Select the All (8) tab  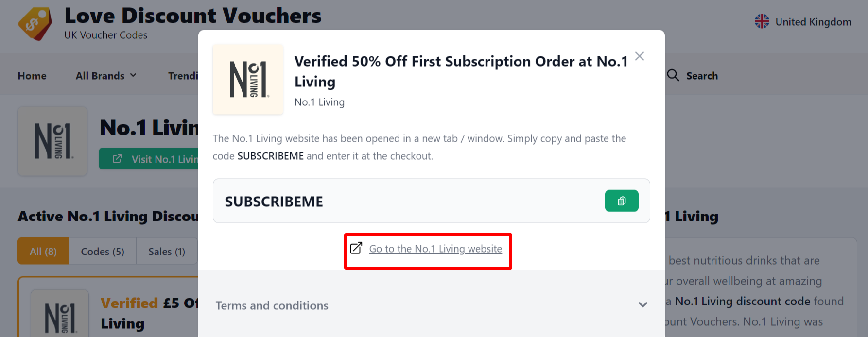[x=43, y=251]
